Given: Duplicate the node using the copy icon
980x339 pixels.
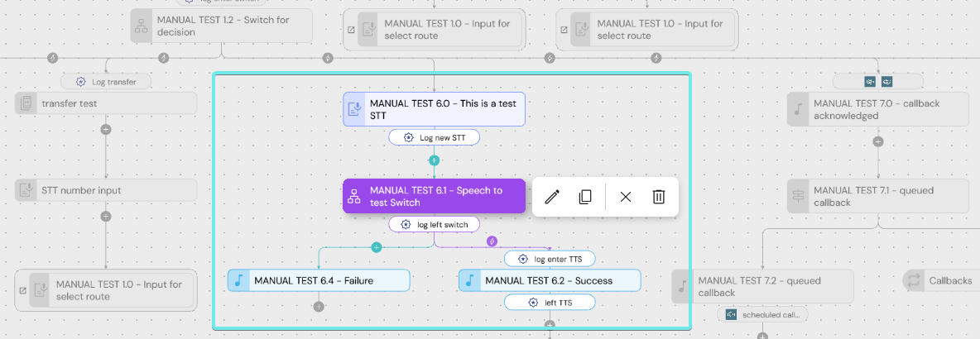Looking at the screenshot, I should point(585,197).
